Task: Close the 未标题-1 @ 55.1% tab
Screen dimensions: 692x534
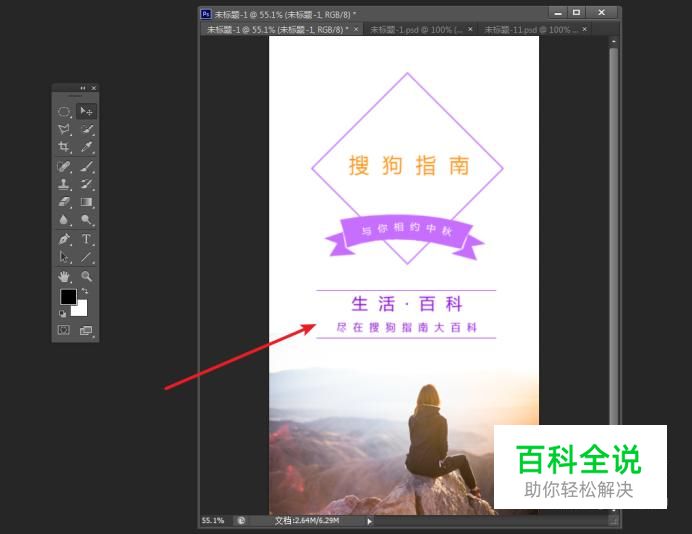Action: click(356, 29)
